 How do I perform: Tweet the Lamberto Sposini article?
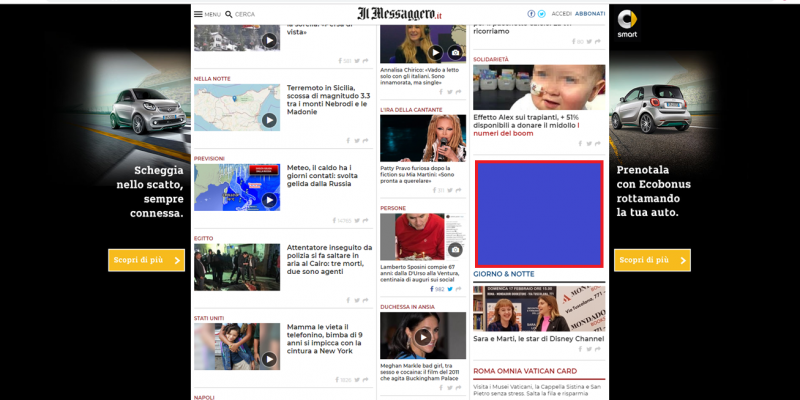tap(450, 289)
